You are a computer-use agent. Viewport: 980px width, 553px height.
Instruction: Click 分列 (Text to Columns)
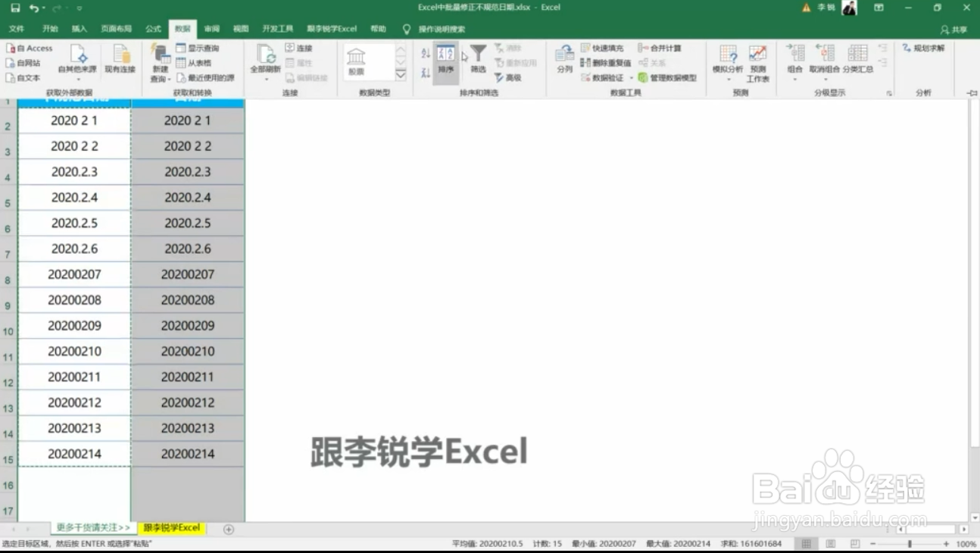click(565, 60)
